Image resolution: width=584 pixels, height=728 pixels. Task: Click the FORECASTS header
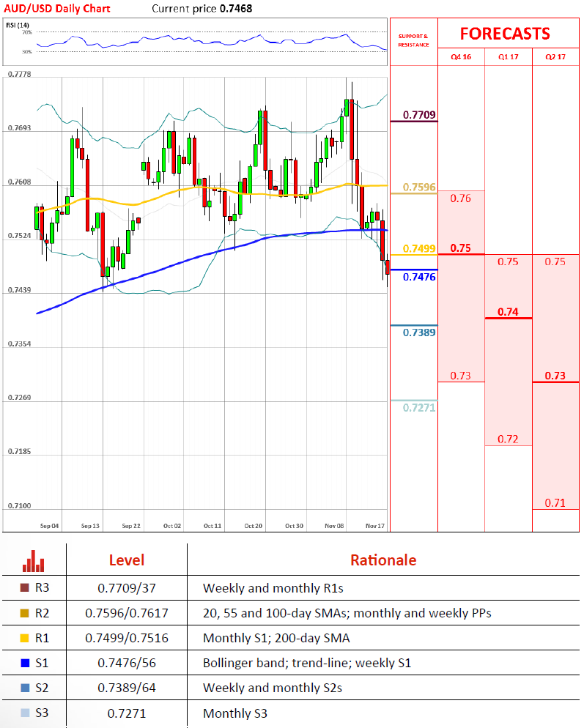pyautogui.click(x=505, y=34)
